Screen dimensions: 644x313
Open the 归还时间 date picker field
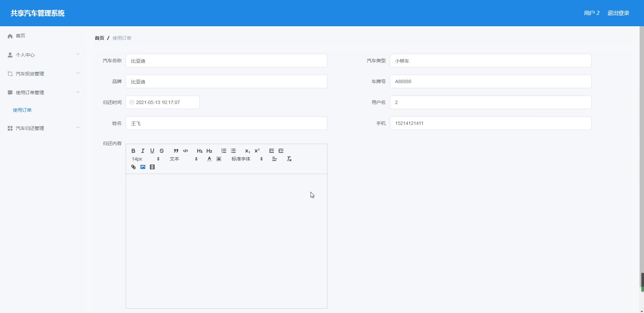coord(163,102)
